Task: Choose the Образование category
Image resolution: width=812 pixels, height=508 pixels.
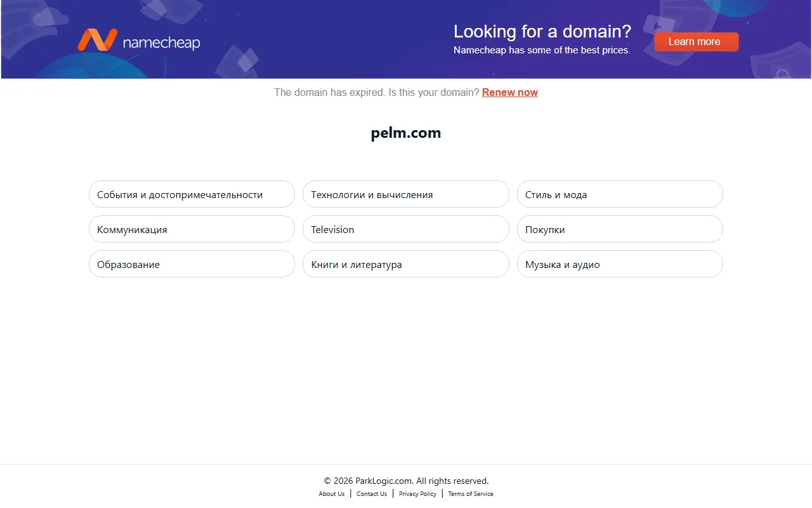Action: click(192, 264)
